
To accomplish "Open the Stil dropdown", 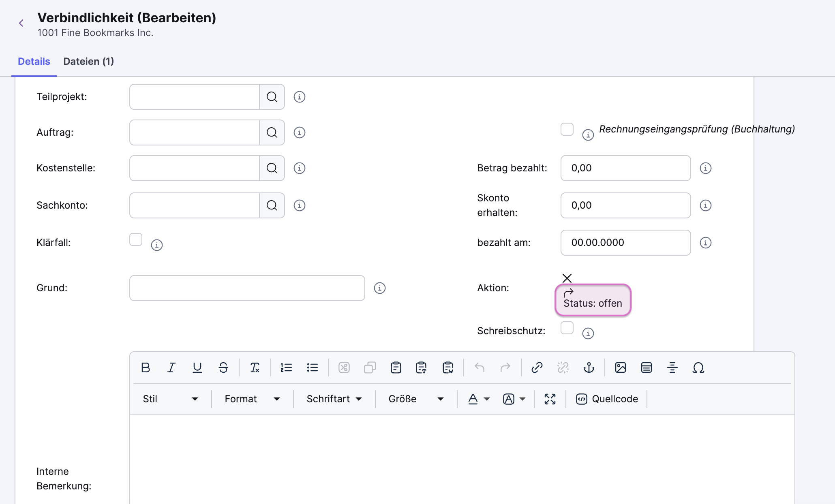I will (x=171, y=399).
